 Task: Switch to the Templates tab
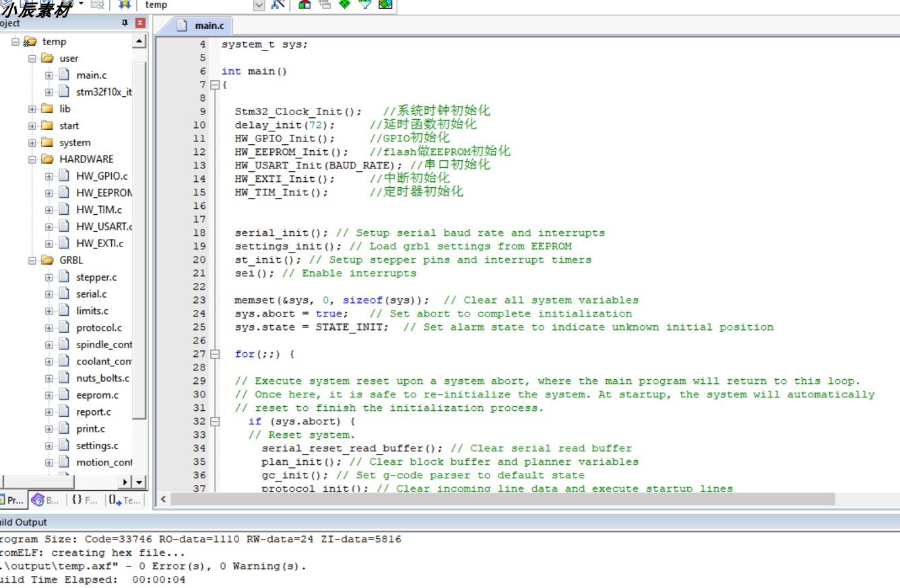coord(125,500)
